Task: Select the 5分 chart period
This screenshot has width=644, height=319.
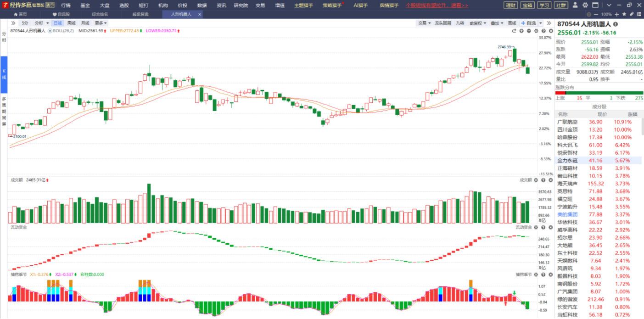Action: coord(25,23)
